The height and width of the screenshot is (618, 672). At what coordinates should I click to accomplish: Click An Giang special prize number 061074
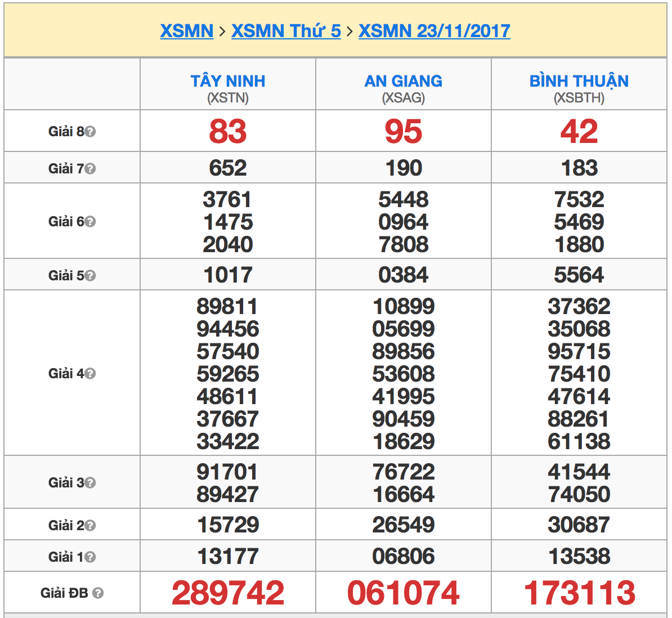403,593
